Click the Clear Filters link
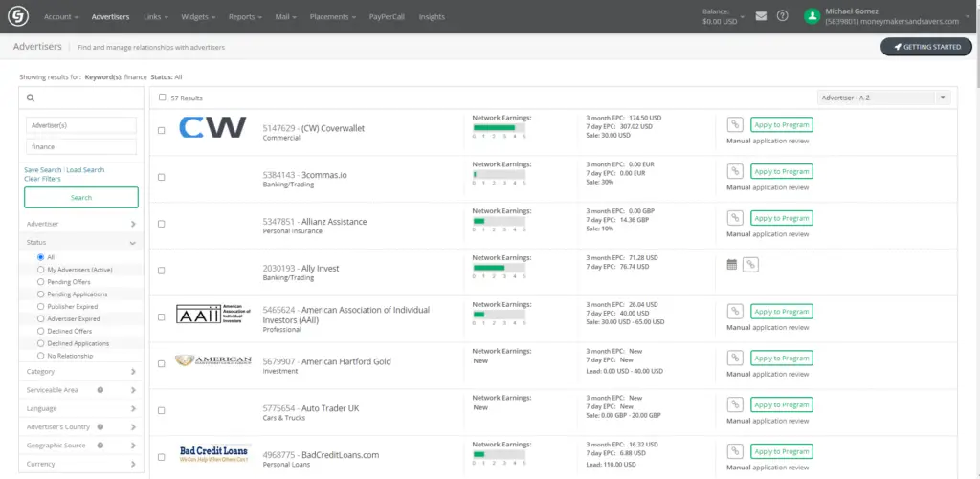Screen dimensions: 980x479 point(42,179)
